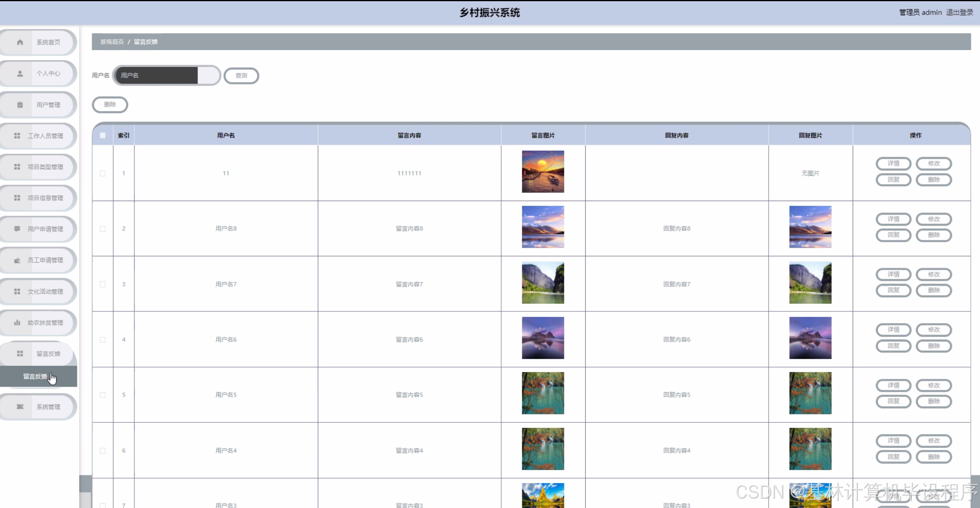Screen dimensions: 980x508
Task: Open the 留言反馈 submenu item
Action: point(35,376)
